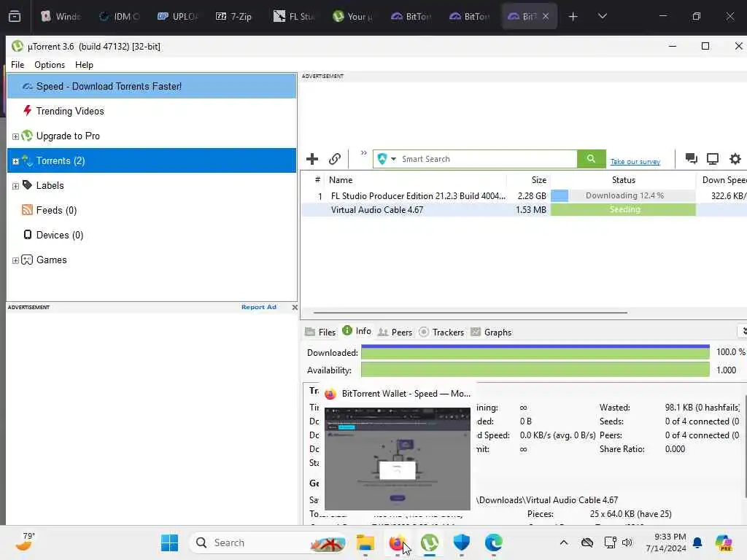Open a new browser tab with plus

click(573, 17)
